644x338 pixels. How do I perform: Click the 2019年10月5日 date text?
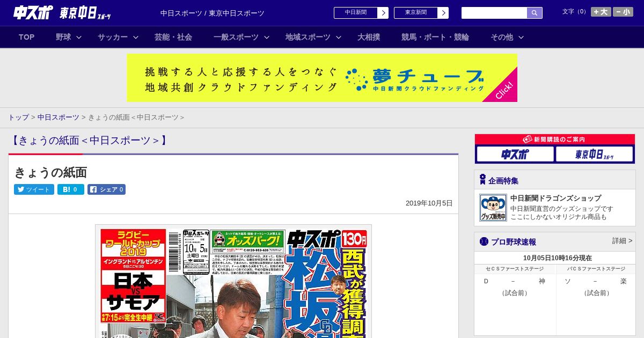(429, 203)
